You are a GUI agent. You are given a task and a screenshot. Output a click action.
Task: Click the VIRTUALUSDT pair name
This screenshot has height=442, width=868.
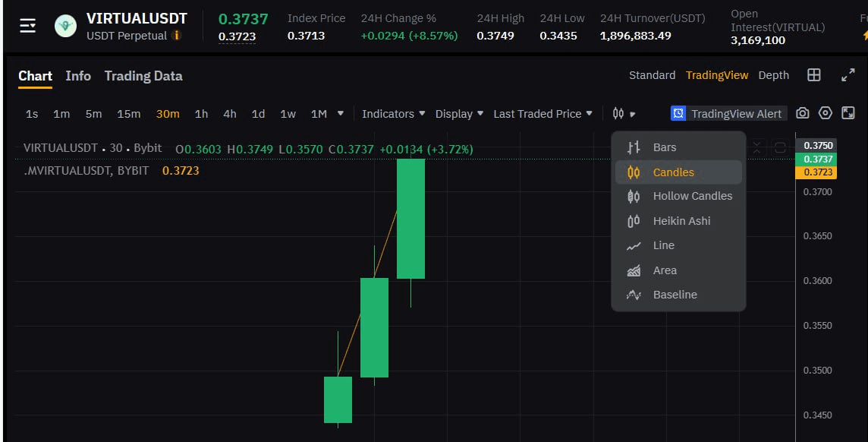point(137,18)
